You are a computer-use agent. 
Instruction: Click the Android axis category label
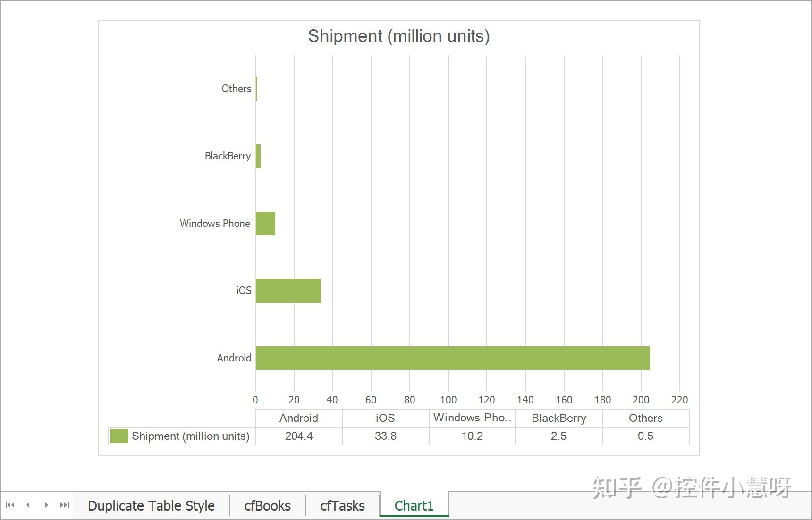pyautogui.click(x=234, y=358)
